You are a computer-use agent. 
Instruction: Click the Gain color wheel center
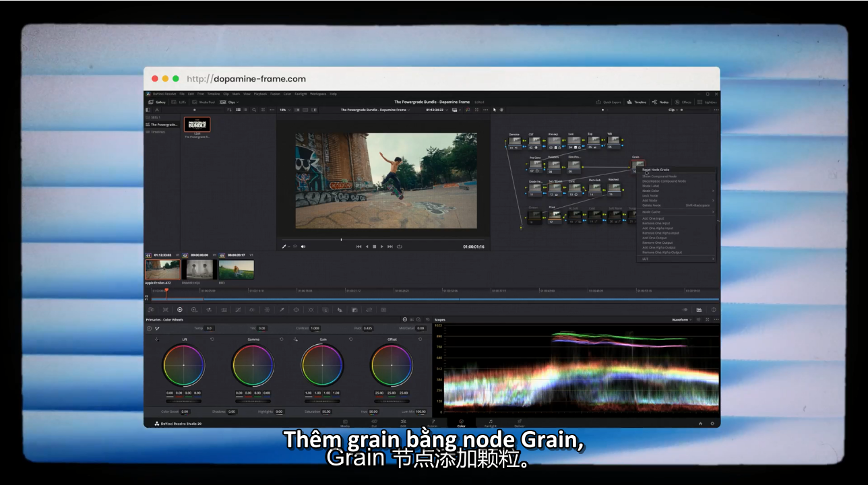323,365
